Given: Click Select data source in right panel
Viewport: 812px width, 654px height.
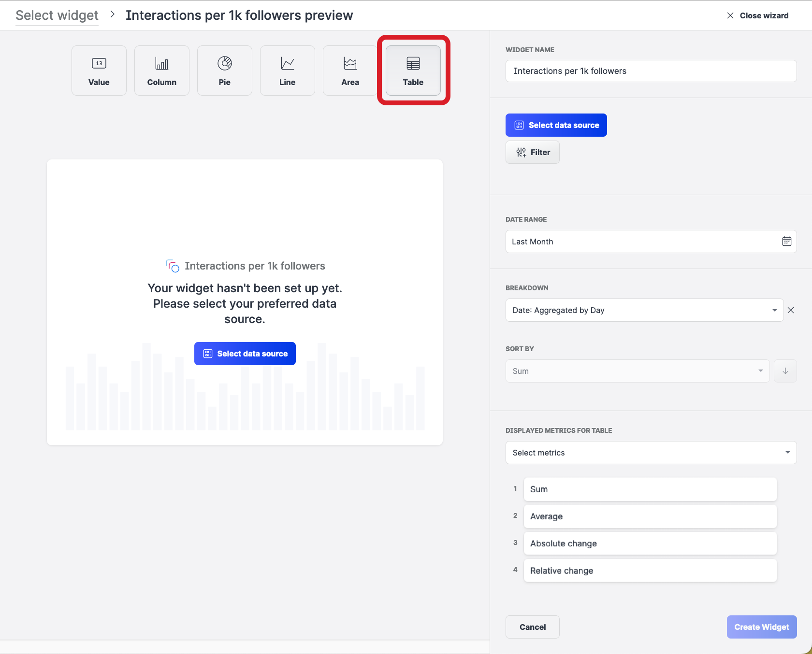Looking at the screenshot, I should [x=556, y=125].
